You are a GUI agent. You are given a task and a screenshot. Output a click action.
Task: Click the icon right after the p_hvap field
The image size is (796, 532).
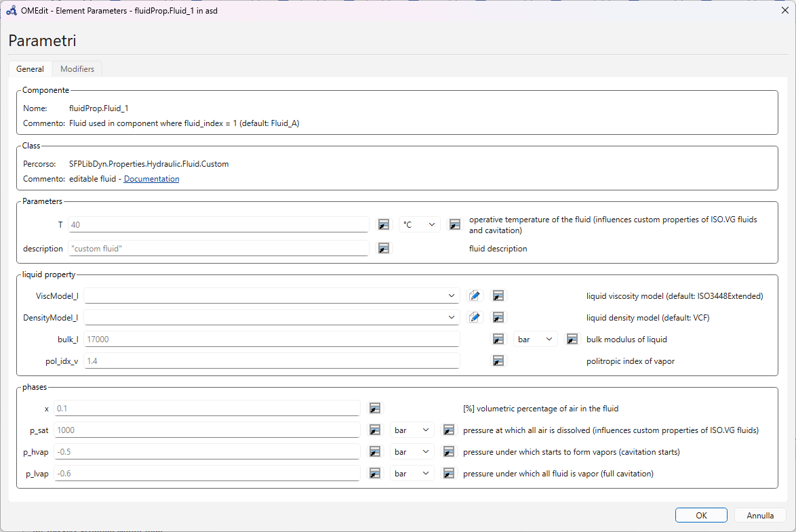click(x=375, y=452)
